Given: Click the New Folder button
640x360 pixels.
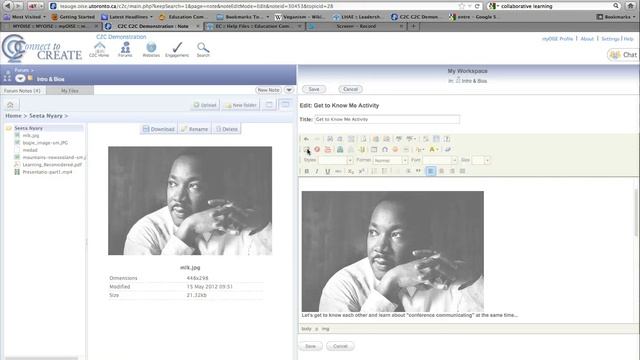Looking at the screenshot, I should click(241, 105).
